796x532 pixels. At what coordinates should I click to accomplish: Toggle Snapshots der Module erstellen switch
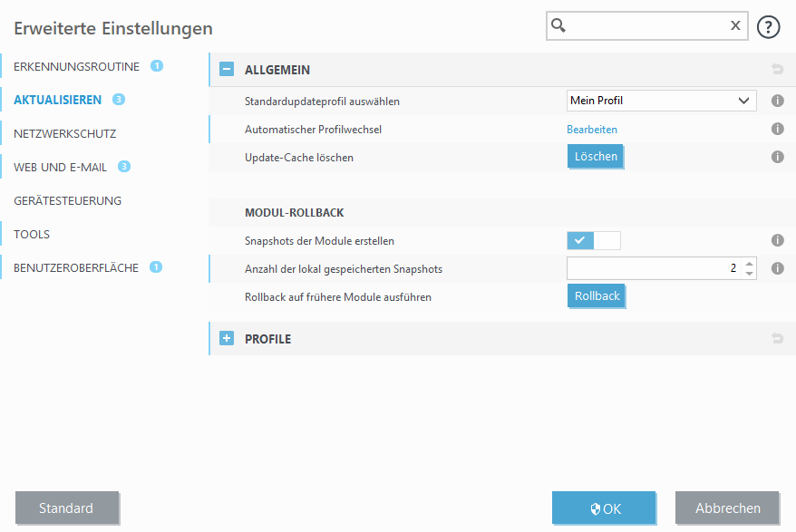coord(594,241)
